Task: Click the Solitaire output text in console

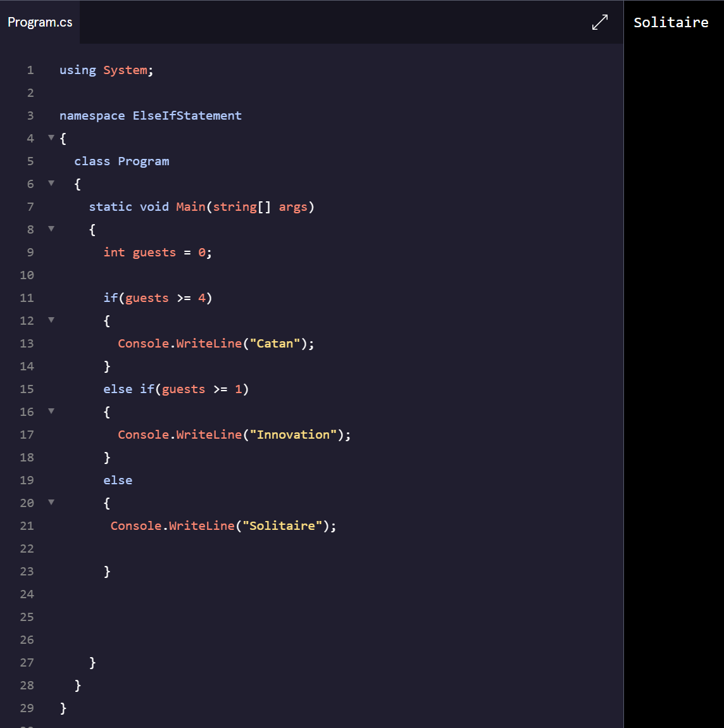Action: tap(671, 22)
